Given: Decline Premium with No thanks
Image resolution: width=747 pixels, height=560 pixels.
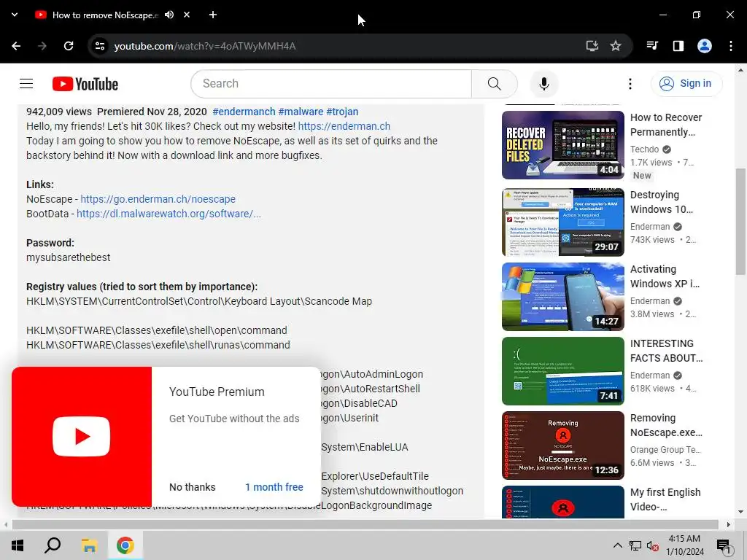Looking at the screenshot, I should pos(193,487).
